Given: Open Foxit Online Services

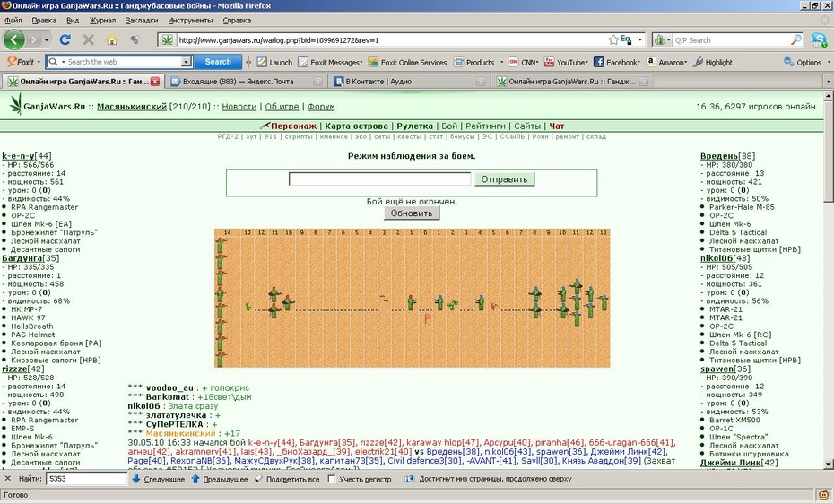Looking at the screenshot, I should [407, 62].
